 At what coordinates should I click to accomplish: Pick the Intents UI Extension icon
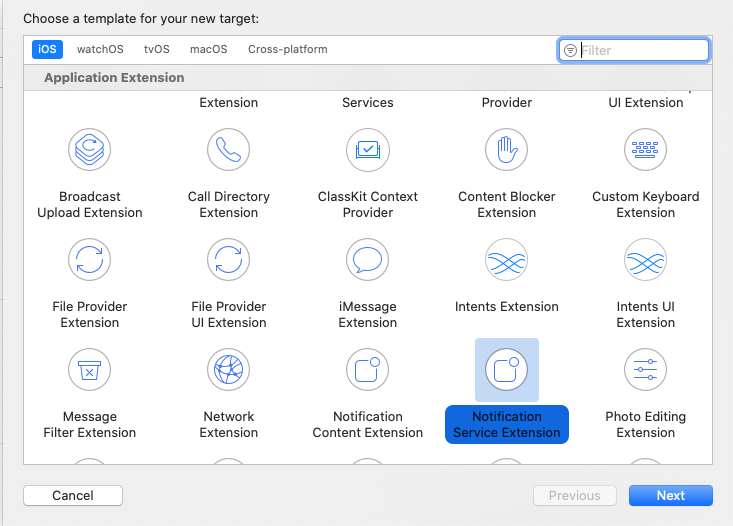pyautogui.click(x=646, y=259)
